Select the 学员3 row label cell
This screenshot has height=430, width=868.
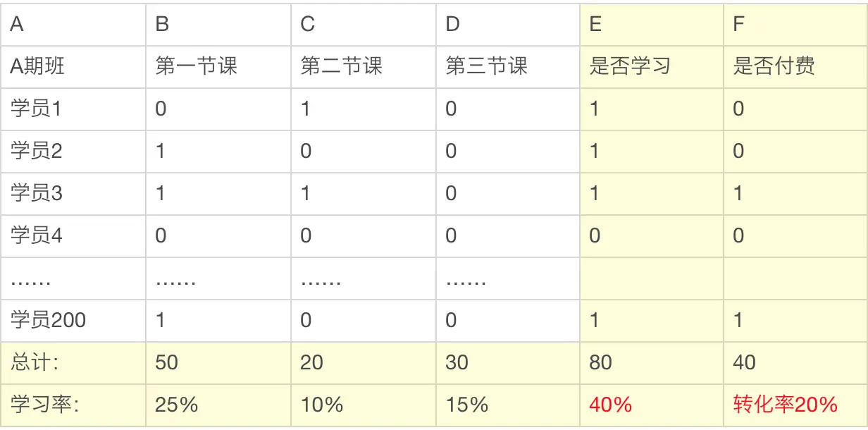pos(73,194)
